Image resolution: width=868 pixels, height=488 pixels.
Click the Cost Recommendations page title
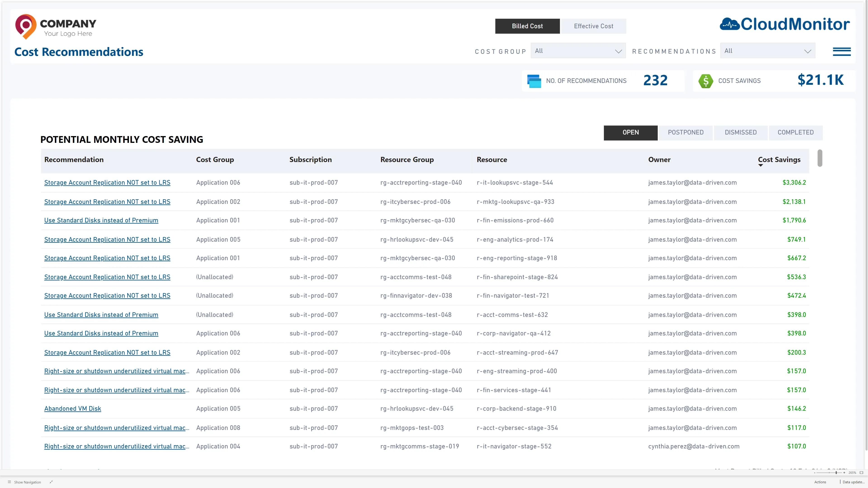(x=79, y=52)
